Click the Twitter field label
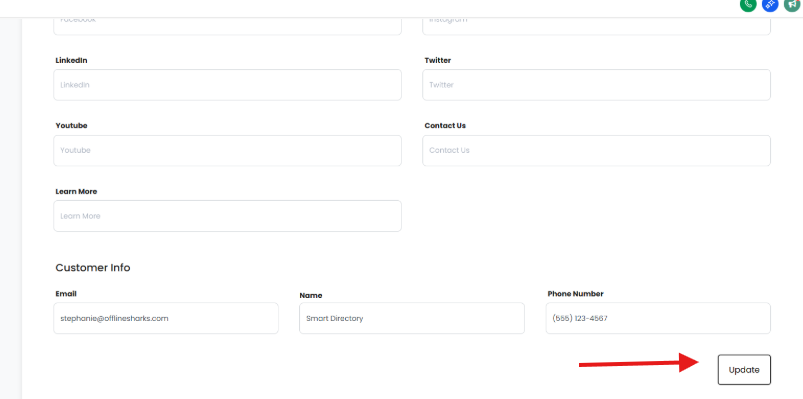The width and height of the screenshot is (803, 399). pyautogui.click(x=437, y=60)
